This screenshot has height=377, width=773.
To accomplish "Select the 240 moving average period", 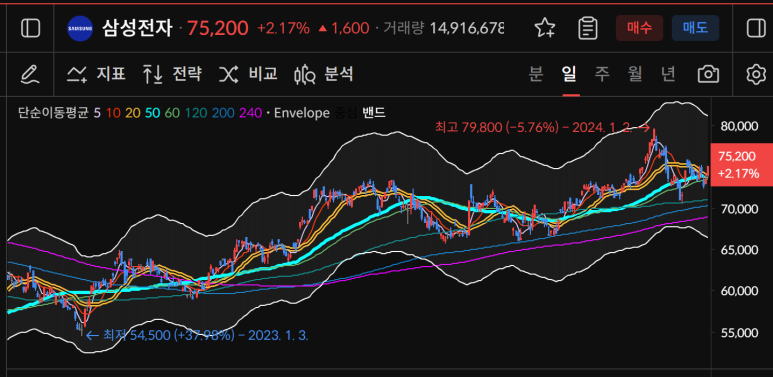I will [250, 113].
